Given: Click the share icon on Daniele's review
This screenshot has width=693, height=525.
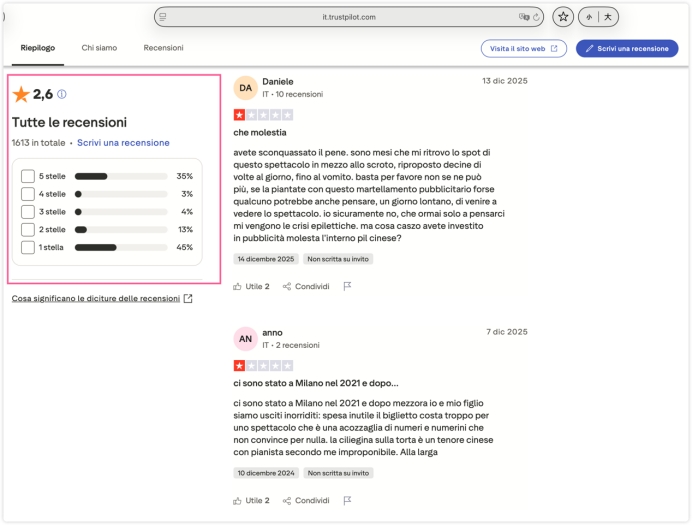Looking at the screenshot, I should 287,286.
